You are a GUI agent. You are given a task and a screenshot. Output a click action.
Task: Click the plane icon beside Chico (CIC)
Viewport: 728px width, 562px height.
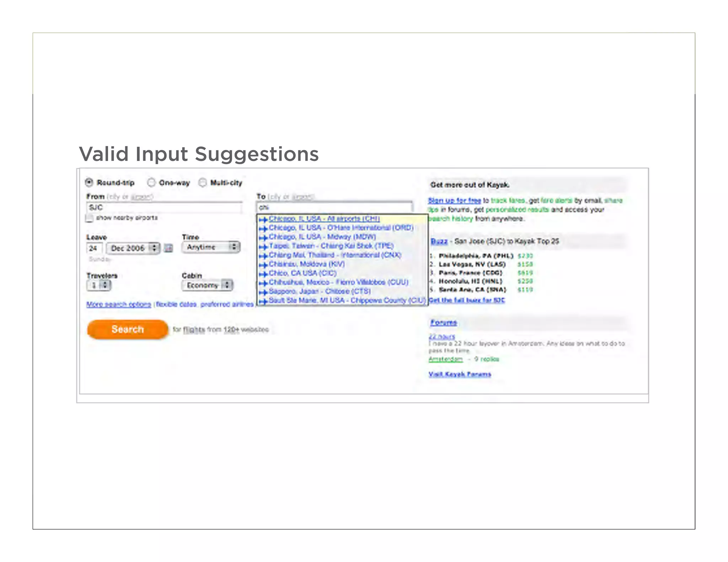click(x=263, y=274)
